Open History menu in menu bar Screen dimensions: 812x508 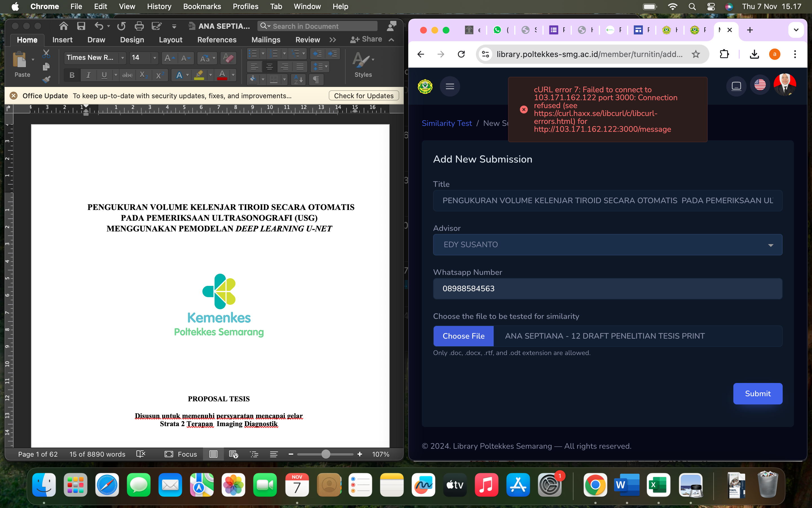(x=159, y=6)
